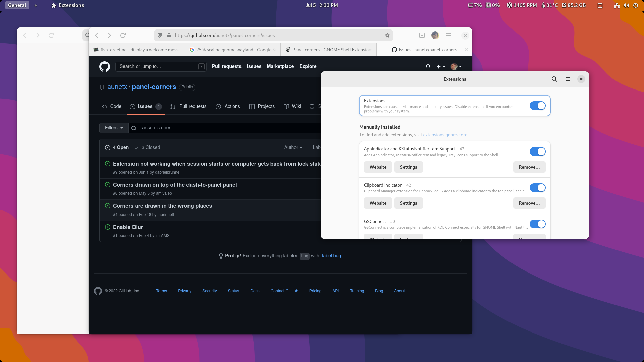Expand the plus create-new dropdown
644x362 pixels.
pyautogui.click(x=441, y=67)
